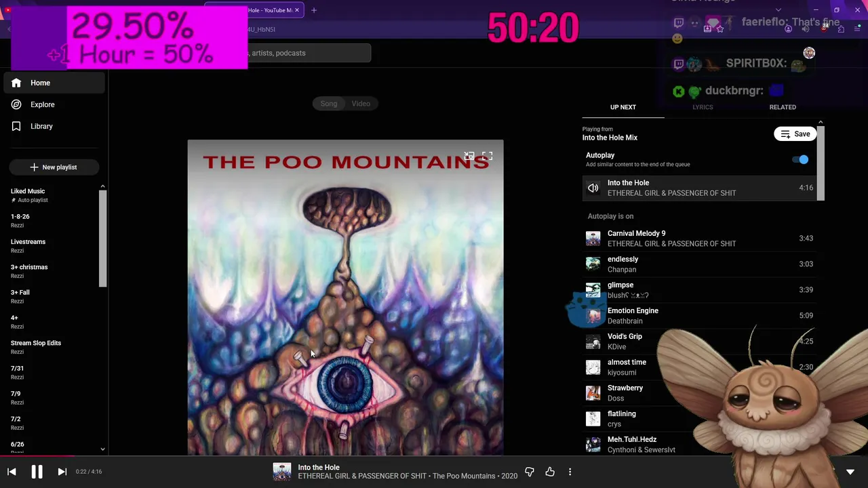The width and height of the screenshot is (868, 488).
Task: Skip to previous track
Action: [x=12, y=472]
